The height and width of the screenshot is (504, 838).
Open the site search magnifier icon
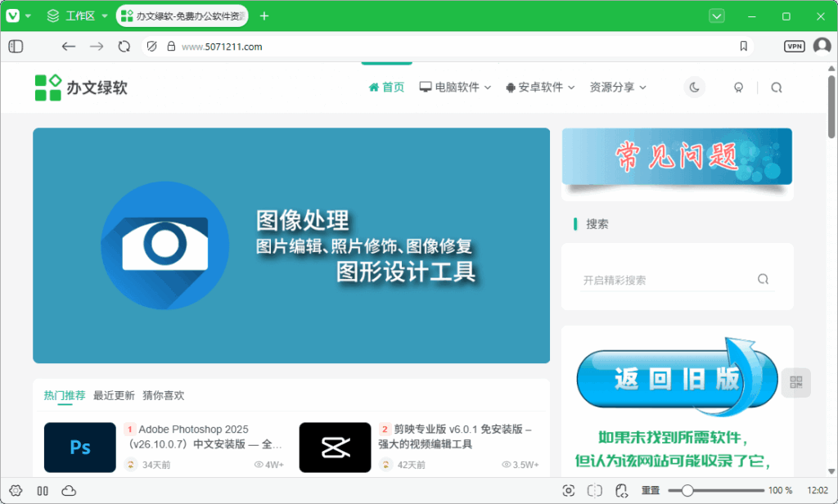pyautogui.click(x=776, y=88)
